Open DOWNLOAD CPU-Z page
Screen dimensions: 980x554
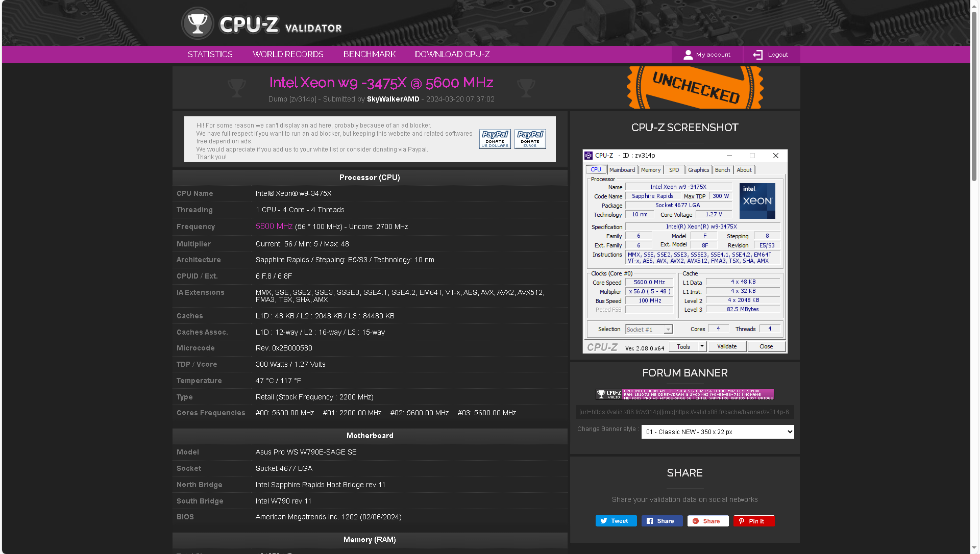click(452, 54)
